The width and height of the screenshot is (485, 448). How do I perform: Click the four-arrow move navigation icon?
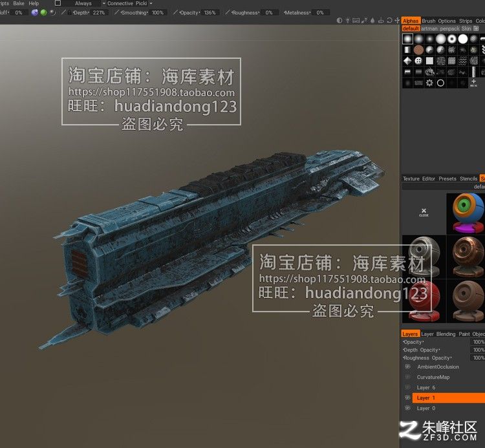pyautogui.click(x=397, y=21)
